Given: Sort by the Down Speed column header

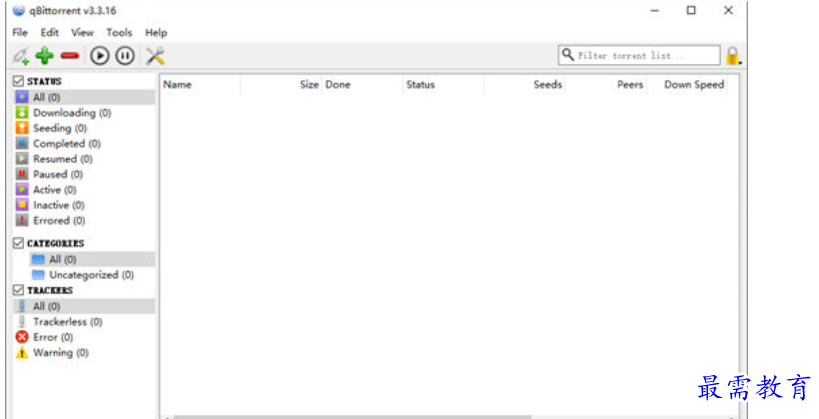Looking at the screenshot, I should pos(687,85).
